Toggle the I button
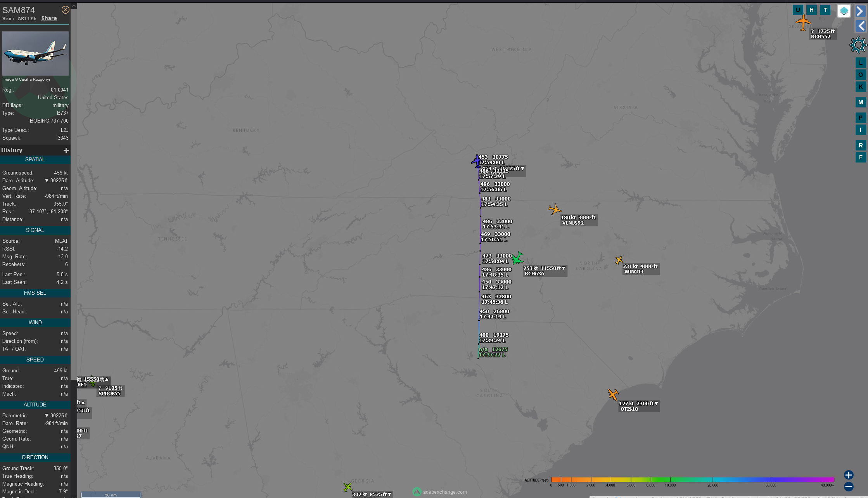868x498 pixels. click(x=861, y=130)
